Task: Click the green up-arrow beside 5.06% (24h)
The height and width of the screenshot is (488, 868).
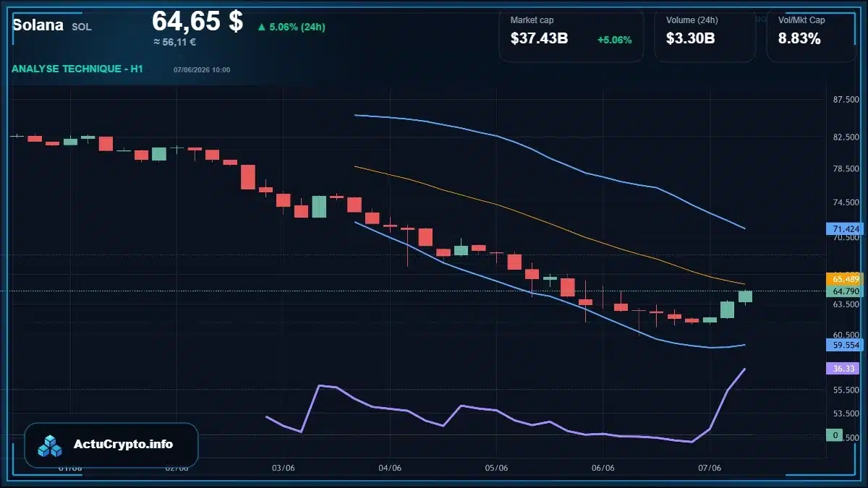Action: (261, 27)
